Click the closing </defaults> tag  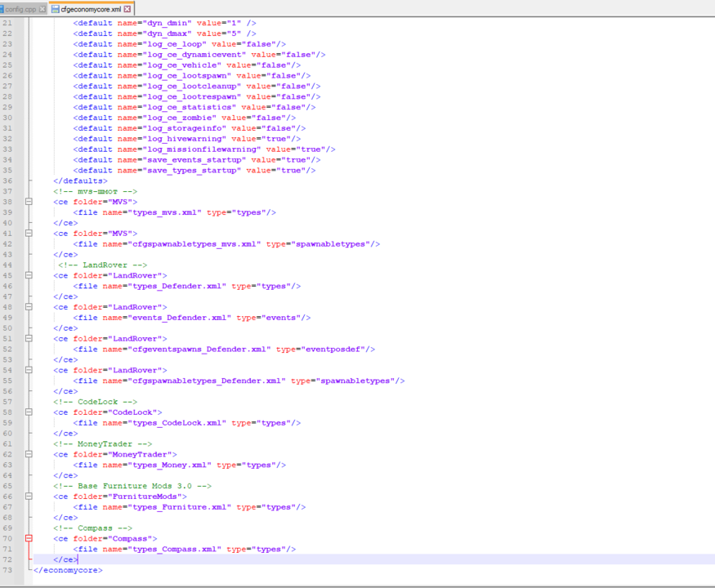click(80, 180)
